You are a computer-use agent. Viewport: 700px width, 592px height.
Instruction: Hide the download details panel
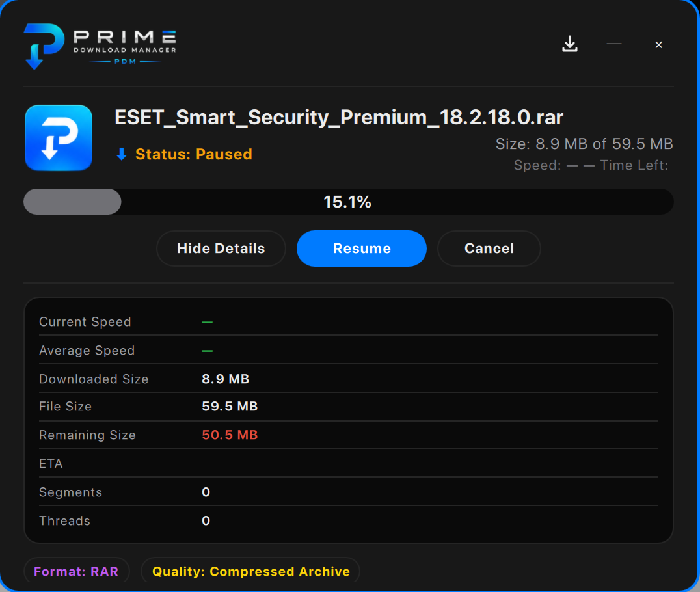coord(221,249)
